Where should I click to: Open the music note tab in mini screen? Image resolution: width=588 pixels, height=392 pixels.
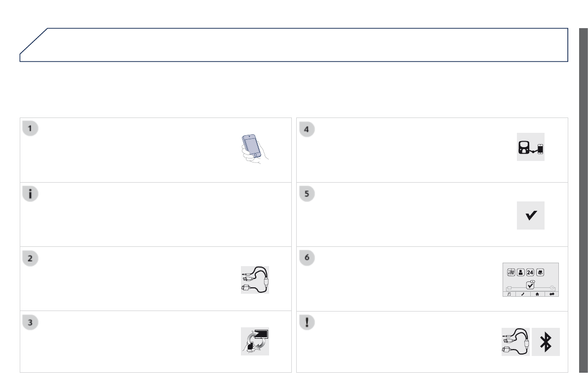pyautogui.click(x=510, y=294)
